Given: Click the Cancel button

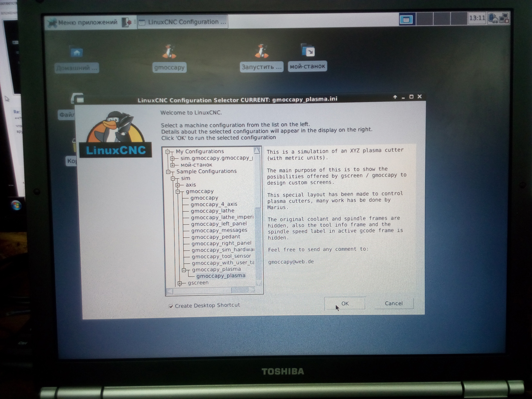Looking at the screenshot, I should coord(394,304).
